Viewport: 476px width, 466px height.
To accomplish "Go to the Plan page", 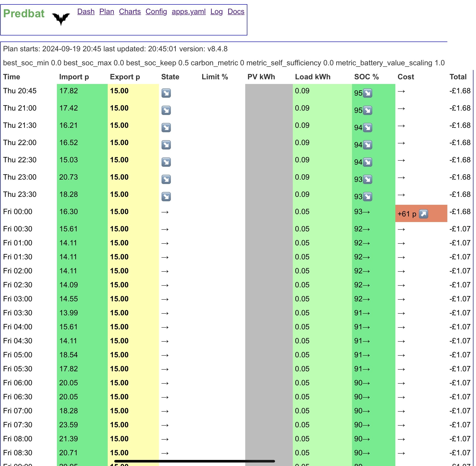I will [x=107, y=11].
